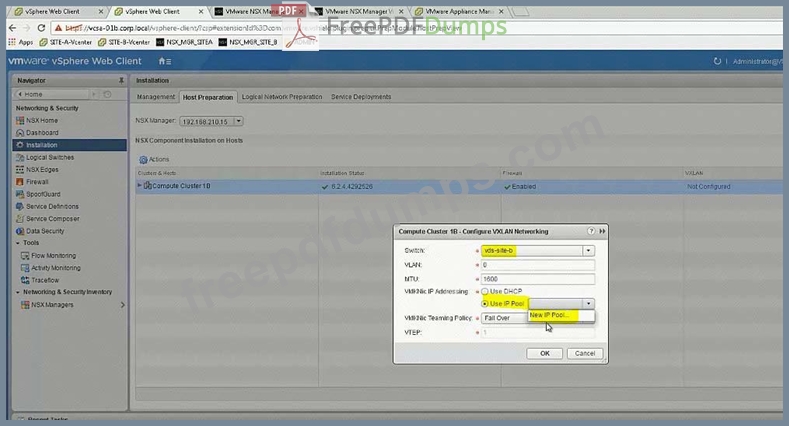Select the Dashboard icon in navigator
This screenshot has width=789, height=426.
click(20, 133)
